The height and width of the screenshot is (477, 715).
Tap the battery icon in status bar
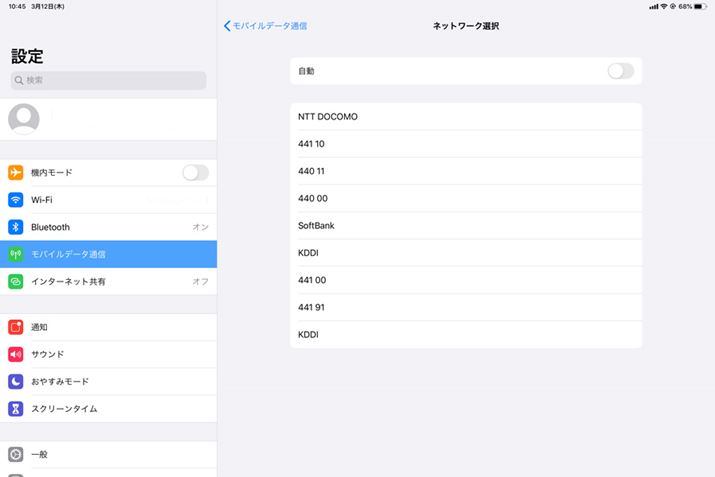pyautogui.click(x=700, y=6)
